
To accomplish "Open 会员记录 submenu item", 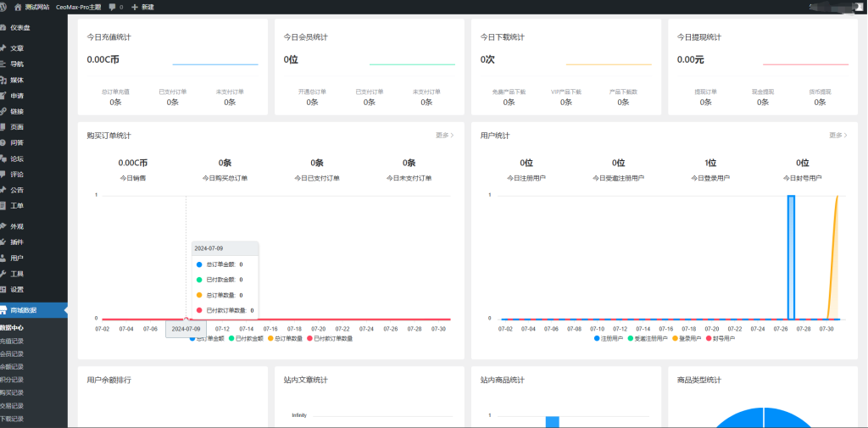I will coord(12,353).
